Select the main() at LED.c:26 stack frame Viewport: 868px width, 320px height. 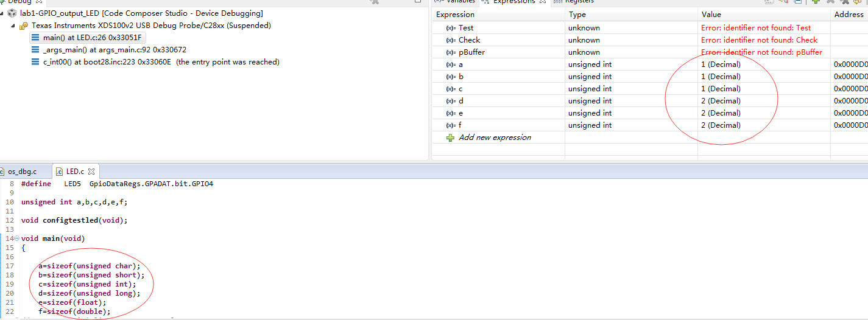tap(92, 38)
